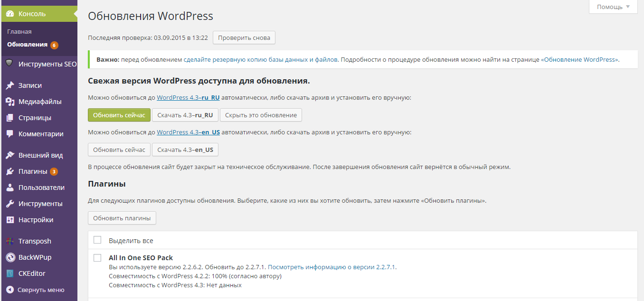Click the Внешний вид paintbrush icon
Image resolution: width=644 pixels, height=301 pixels.
coord(9,155)
